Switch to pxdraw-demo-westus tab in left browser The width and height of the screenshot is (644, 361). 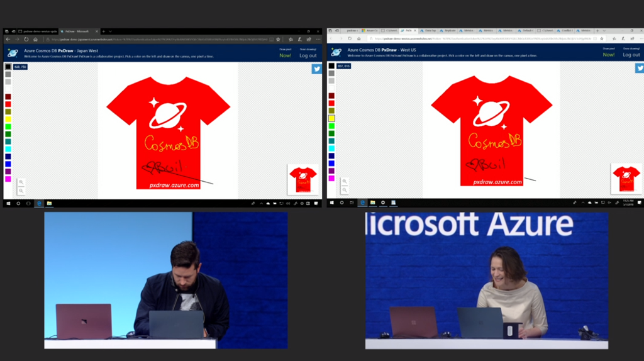37,31
